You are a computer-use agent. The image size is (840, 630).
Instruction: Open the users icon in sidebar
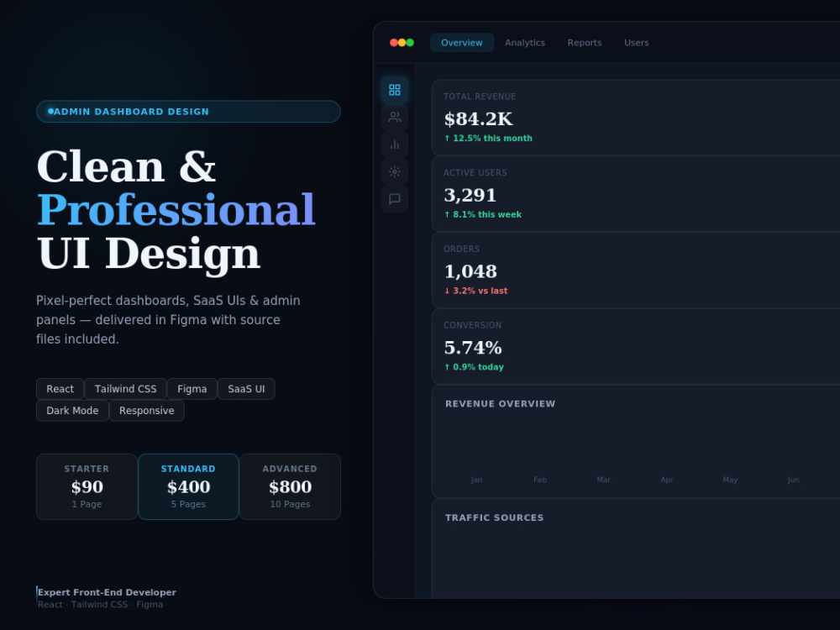click(394, 117)
